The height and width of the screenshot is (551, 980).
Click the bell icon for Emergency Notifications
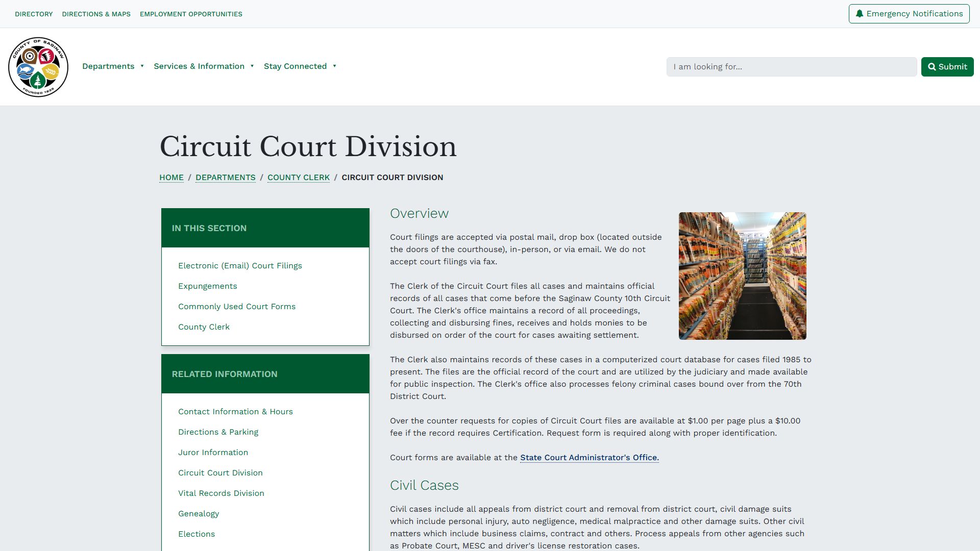tap(859, 14)
